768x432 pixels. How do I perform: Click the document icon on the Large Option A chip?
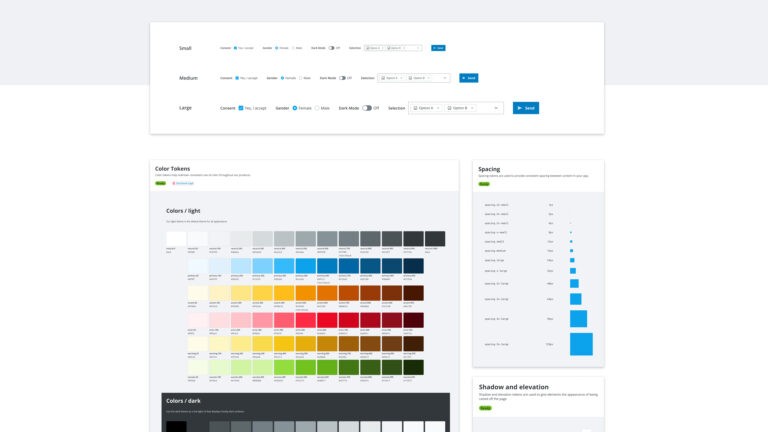coord(417,108)
